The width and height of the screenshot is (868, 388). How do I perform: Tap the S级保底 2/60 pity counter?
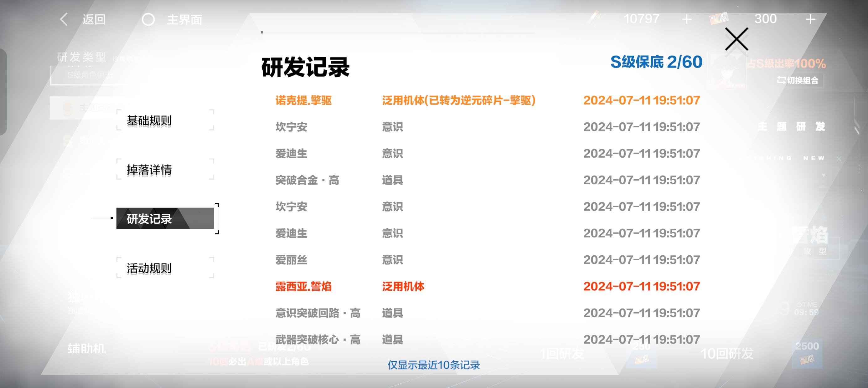click(x=656, y=62)
